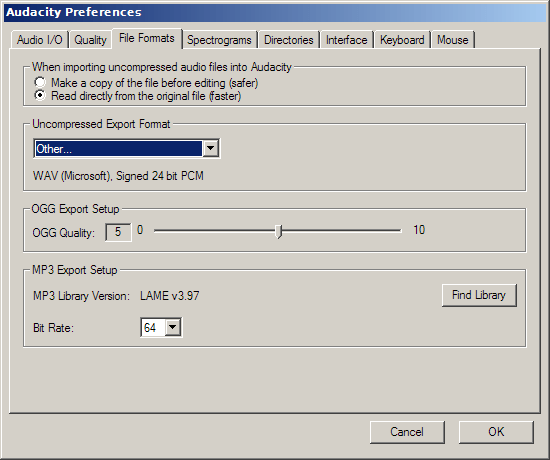Click the Audacity Preferences title bar
Viewport: 550px width, 460px height.
click(x=275, y=12)
